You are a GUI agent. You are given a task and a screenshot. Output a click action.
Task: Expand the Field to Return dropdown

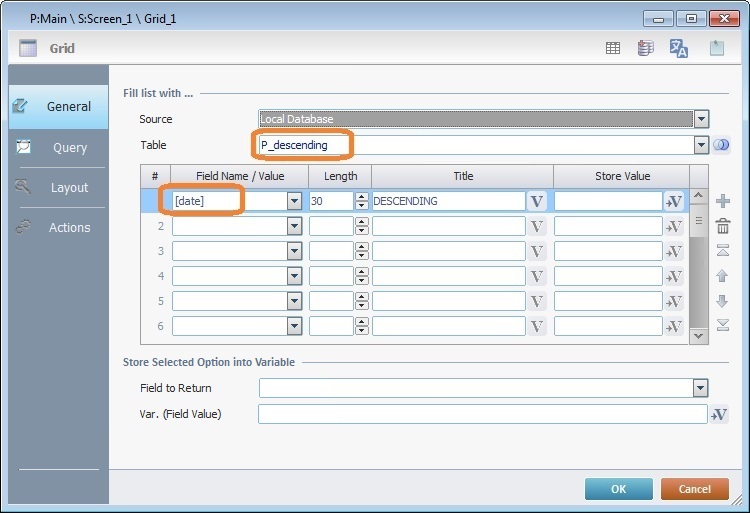[x=701, y=388]
